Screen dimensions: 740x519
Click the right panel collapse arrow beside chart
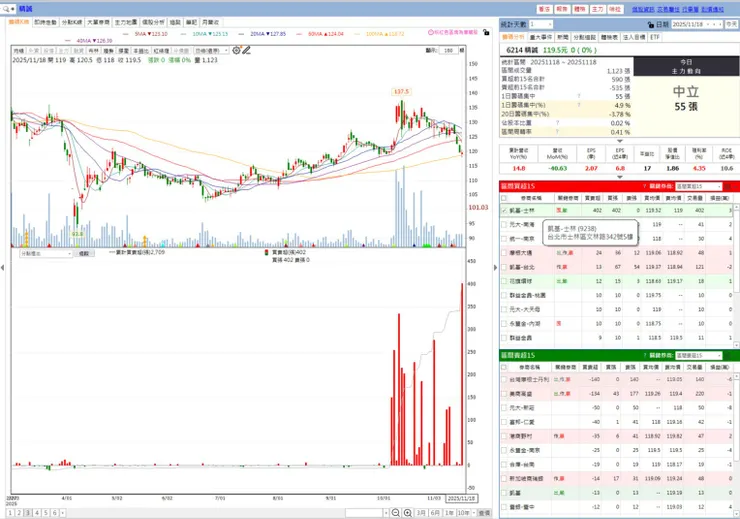(x=495, y=268)
